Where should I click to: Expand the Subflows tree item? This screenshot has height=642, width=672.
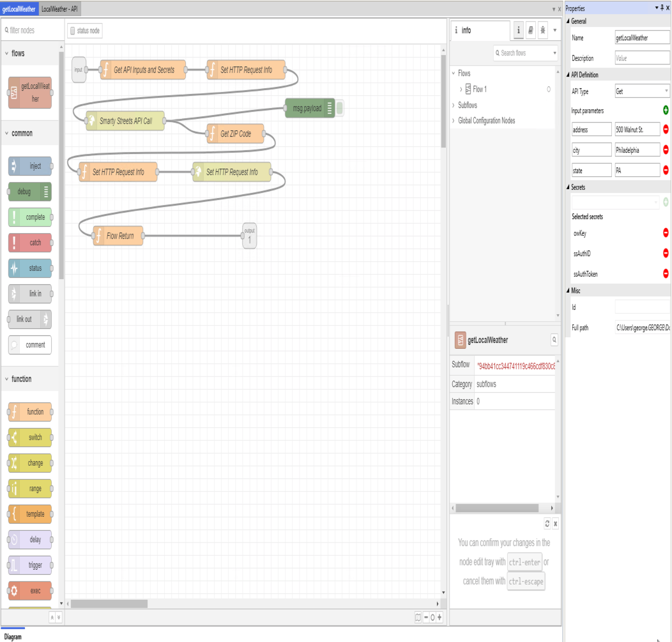(454, 105)
